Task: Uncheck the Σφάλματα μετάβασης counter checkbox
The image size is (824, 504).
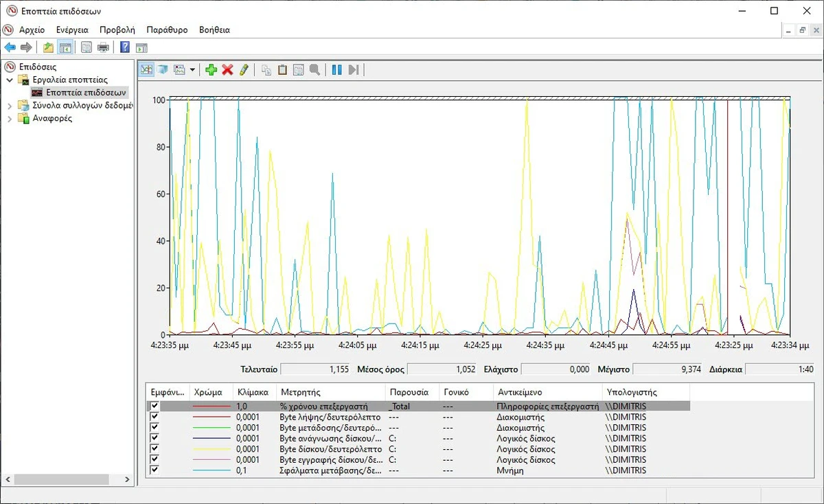Action: point(154,470)
